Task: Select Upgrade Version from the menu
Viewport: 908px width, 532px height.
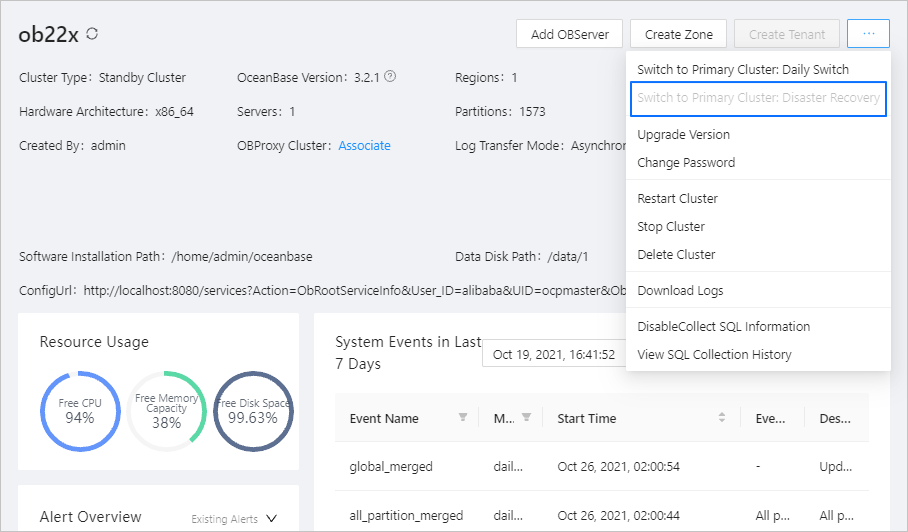Action: pos(683,135)
